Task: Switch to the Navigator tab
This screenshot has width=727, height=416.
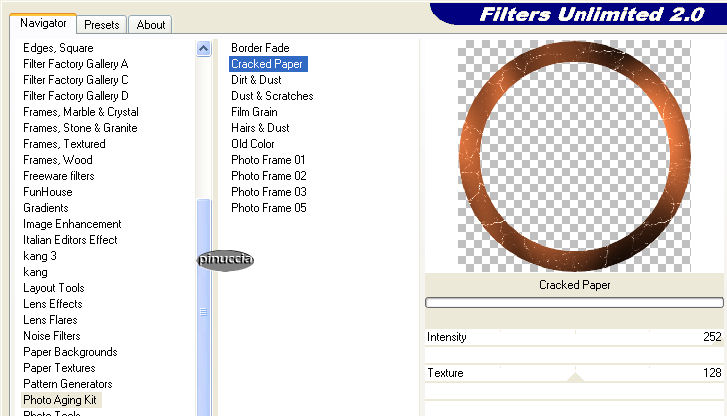Action: point(43,23)
